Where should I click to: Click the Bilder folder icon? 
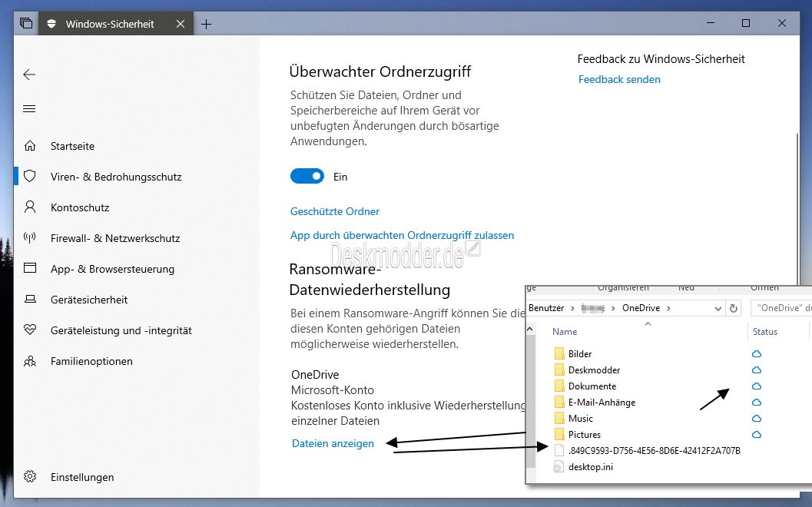pyautogui.click(x=558, y=353)
